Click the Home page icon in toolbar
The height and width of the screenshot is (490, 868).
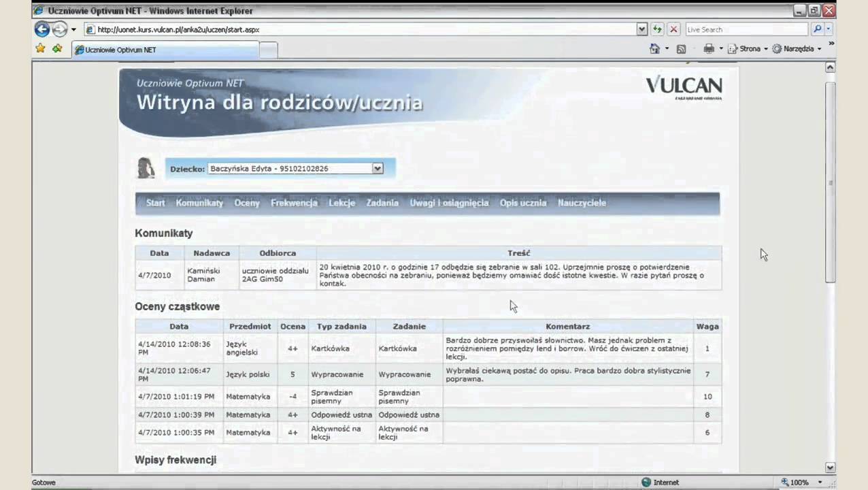click(654, 49)
